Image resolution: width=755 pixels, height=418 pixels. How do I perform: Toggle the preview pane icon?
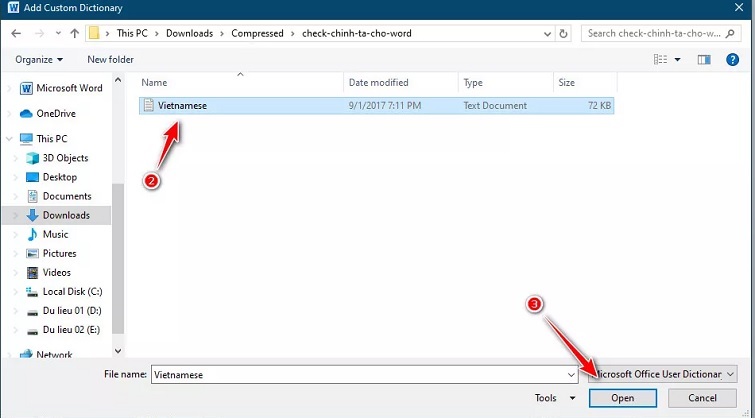pyautogui.click(x=705, y=60)
